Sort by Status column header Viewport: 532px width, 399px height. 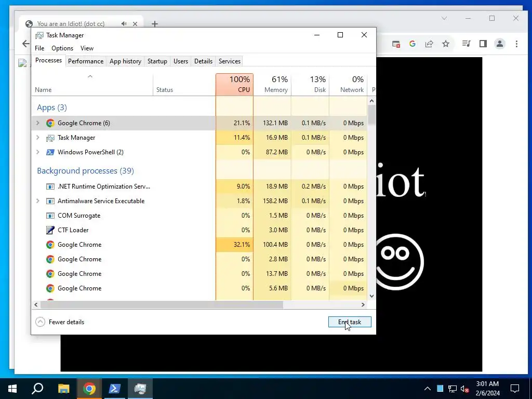tap(184, 85)
